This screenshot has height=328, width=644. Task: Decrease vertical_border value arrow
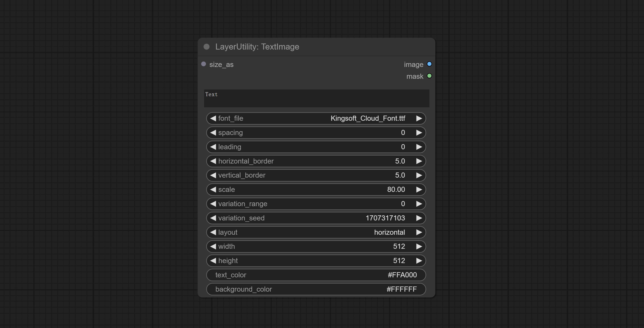[x=213, y=175]
